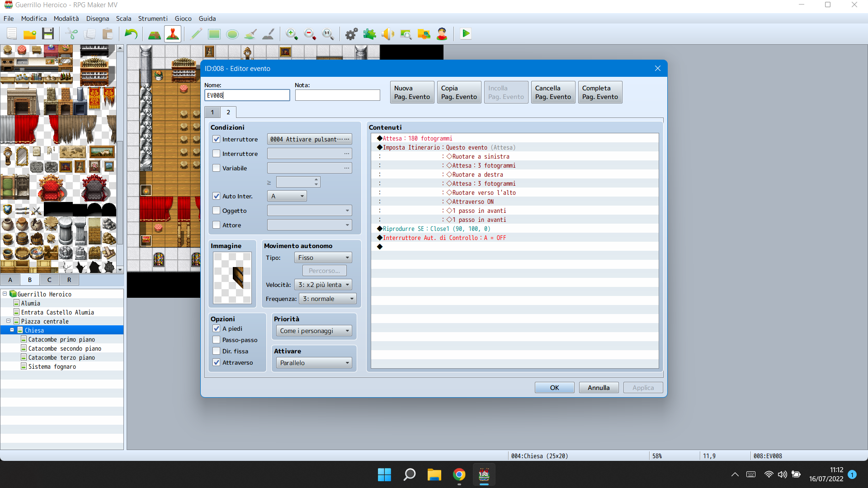868x488 pixels.
Task: Select the Map mode icon
Action: (x=154, y=34)
